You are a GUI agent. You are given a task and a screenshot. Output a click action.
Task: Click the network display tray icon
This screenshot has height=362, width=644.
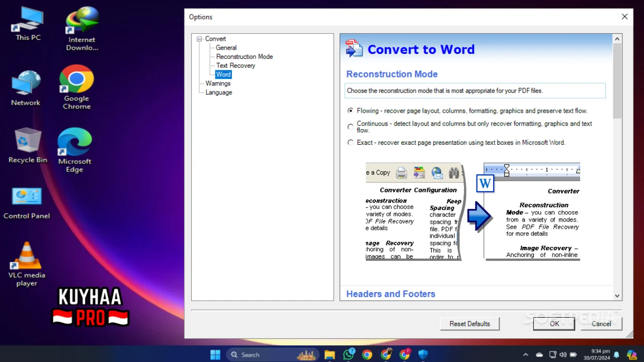tap(552, 354)
